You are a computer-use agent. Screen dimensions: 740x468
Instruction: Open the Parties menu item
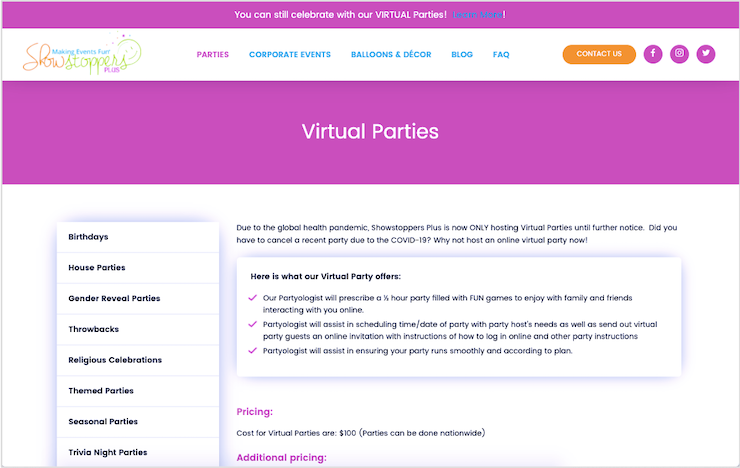[x=213, y=55]
